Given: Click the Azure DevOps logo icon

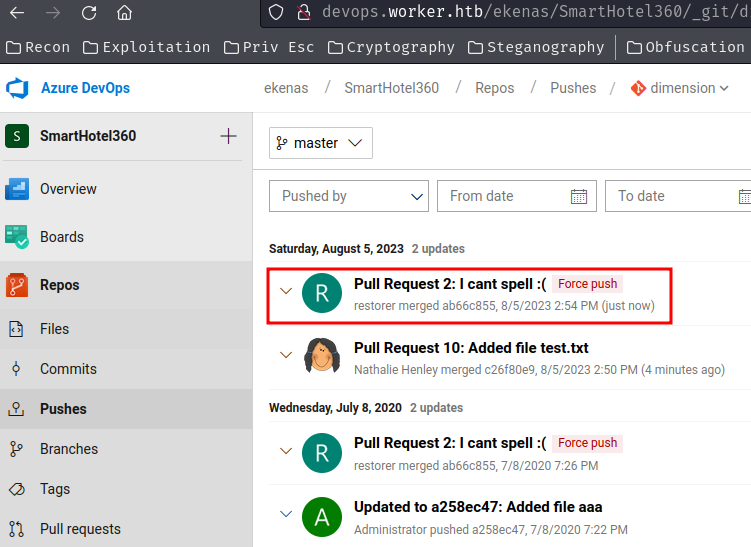Looking at the screenshot, I should point(17,88).
